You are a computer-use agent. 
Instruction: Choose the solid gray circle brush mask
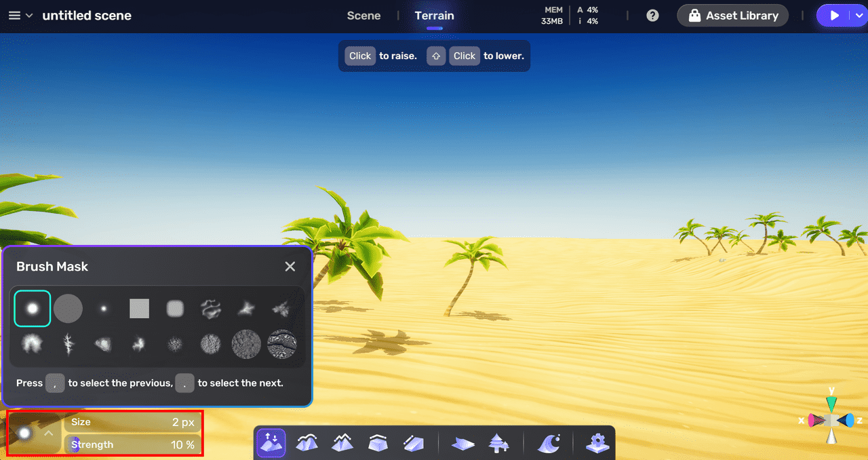click(x=68, y=309)
